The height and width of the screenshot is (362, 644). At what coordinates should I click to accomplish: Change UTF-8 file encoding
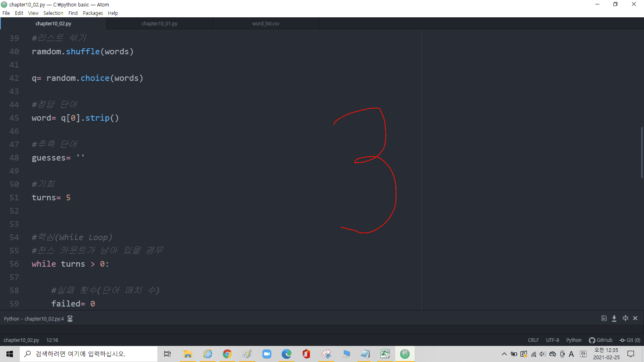(552, 340)
